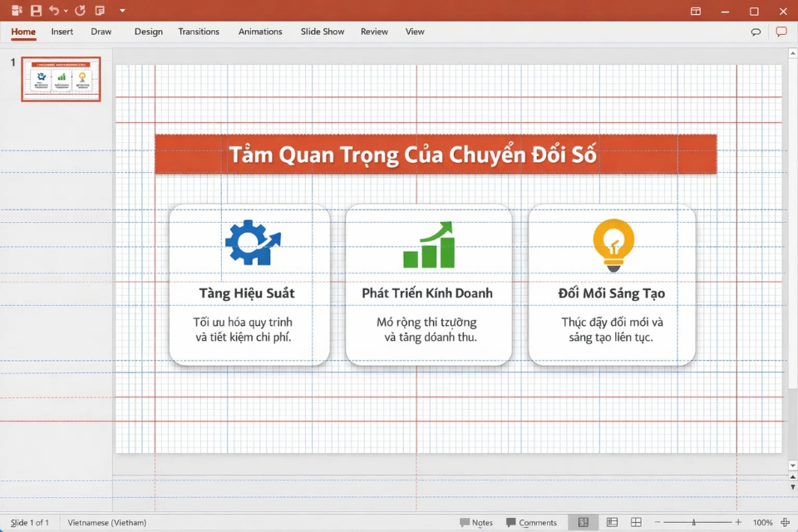798x532 pixels.
Task: Select the slide thumbnail in the left panel
Action: (x=60, y=77)
